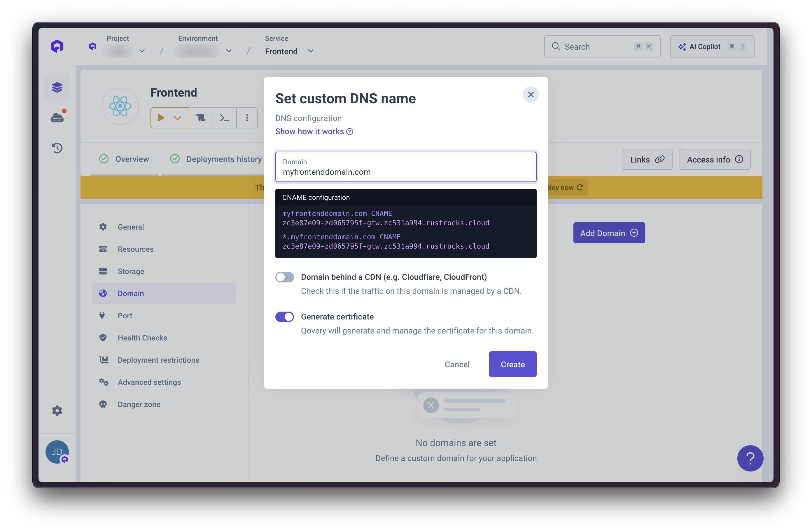Click the Danger zone skull icon
Image resolution: width=812 pixels, height=531 pixels.
coord(103,404)
